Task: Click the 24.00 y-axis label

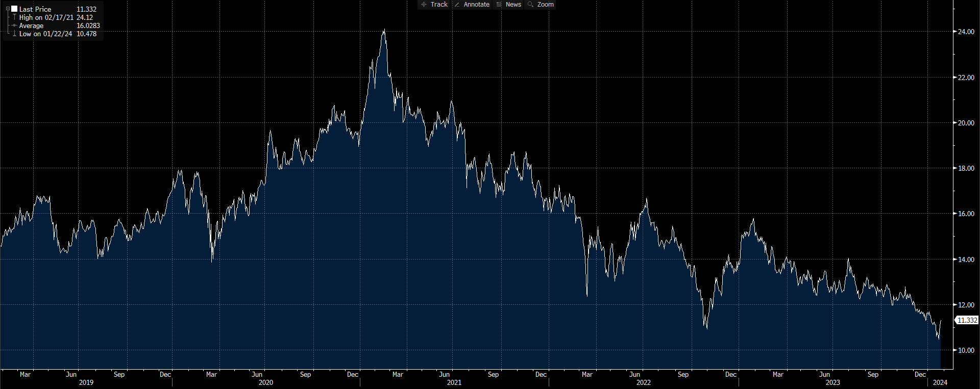Action: coord(966,32)
